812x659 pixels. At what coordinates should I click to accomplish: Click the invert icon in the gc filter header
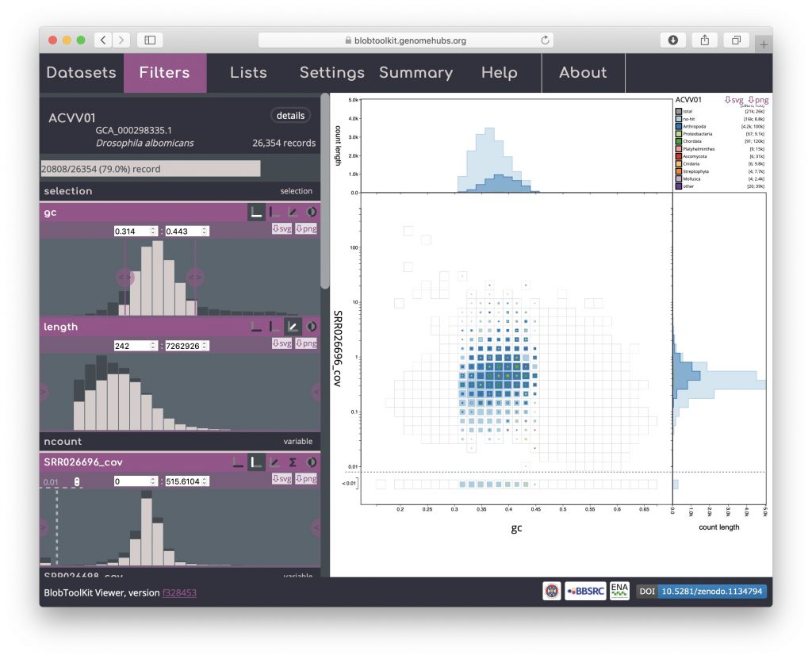tap(311, 213)
